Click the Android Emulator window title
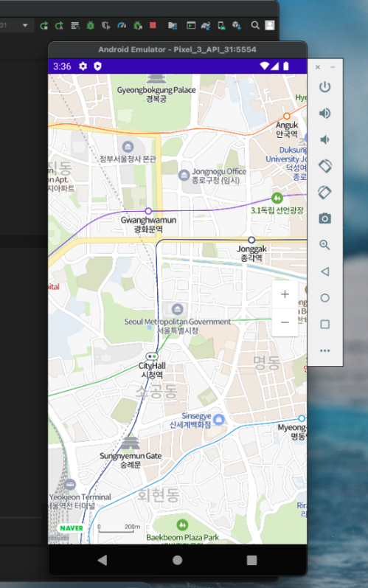The height and width of the screenshot is (588, 368). point(177,49)
